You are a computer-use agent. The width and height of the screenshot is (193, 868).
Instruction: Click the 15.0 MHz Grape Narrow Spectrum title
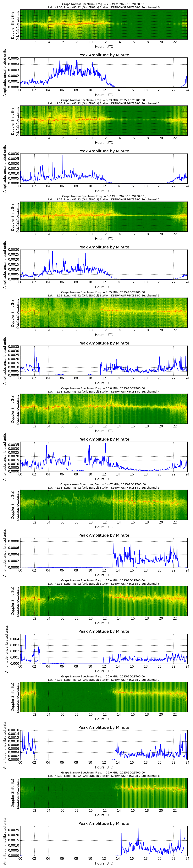coord(104,580)
